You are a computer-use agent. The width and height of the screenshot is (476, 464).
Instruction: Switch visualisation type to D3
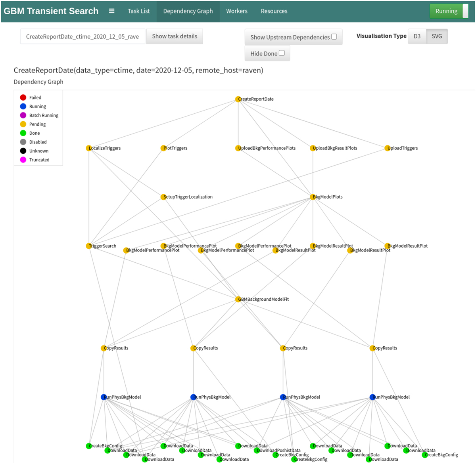coord(417,36)
